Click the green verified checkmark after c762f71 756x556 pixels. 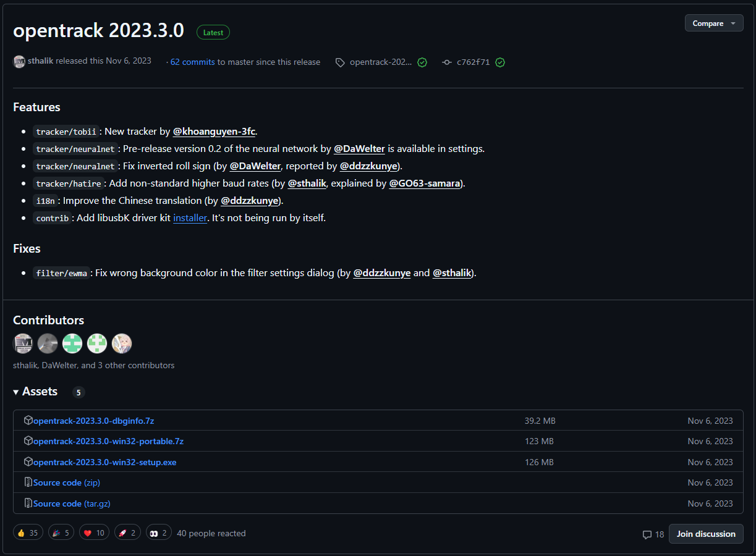coord(500,62)
